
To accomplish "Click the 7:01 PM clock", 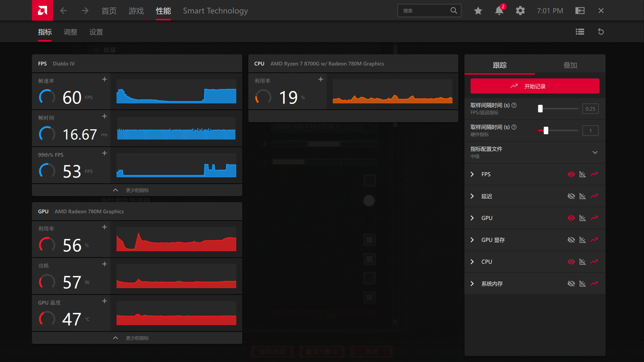I will [x=550, y=11].
